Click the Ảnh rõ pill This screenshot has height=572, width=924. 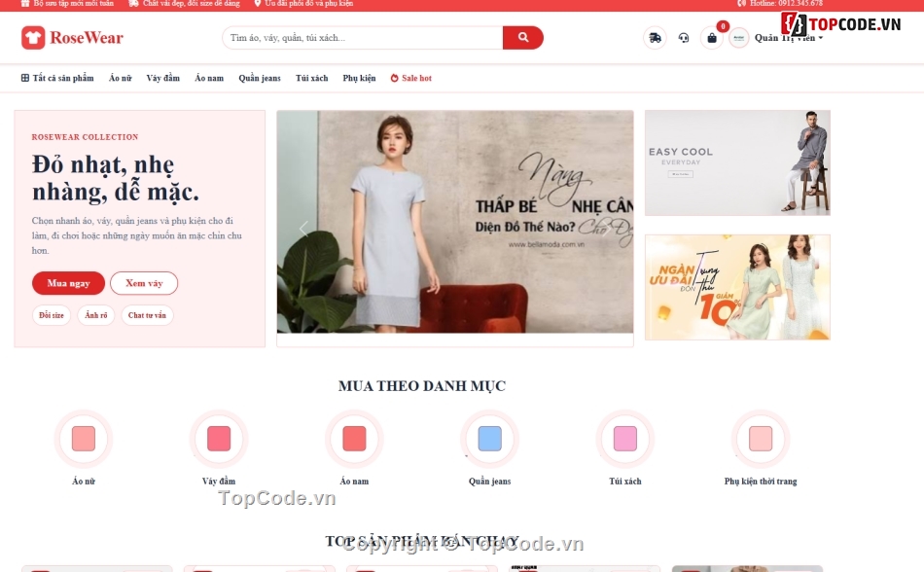tap(96, 315)
